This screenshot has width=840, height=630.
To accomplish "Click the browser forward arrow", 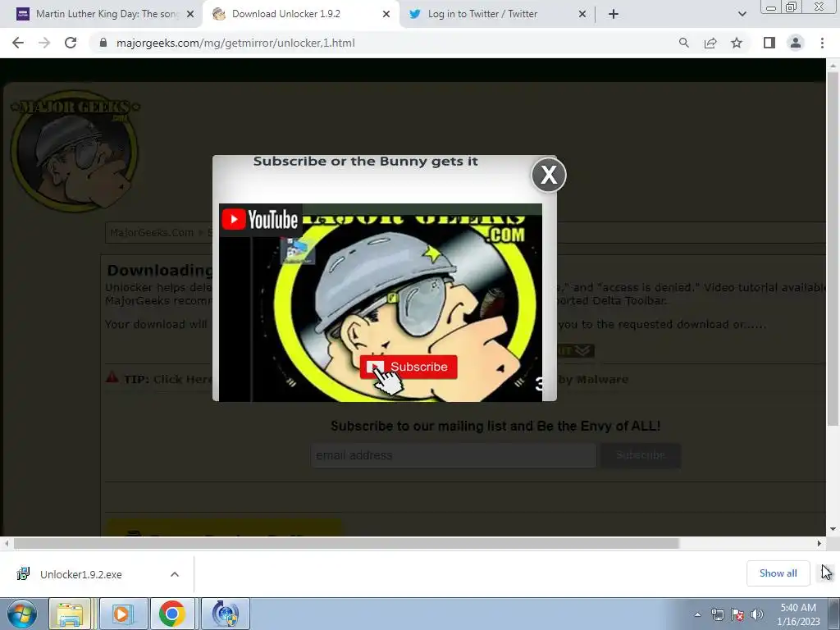I will coord(44,43).
